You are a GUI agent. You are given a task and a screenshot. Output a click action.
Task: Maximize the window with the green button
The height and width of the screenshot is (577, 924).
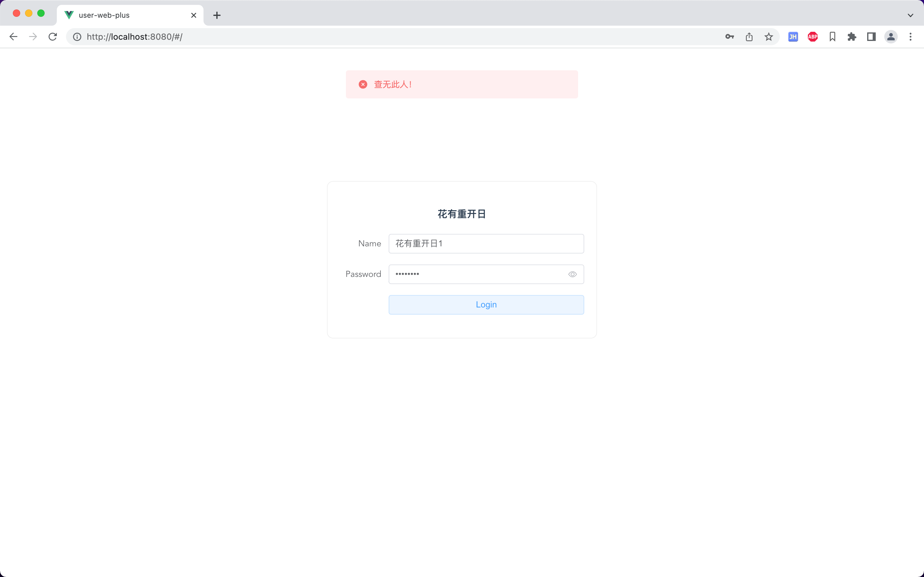(x=41, y=13)
